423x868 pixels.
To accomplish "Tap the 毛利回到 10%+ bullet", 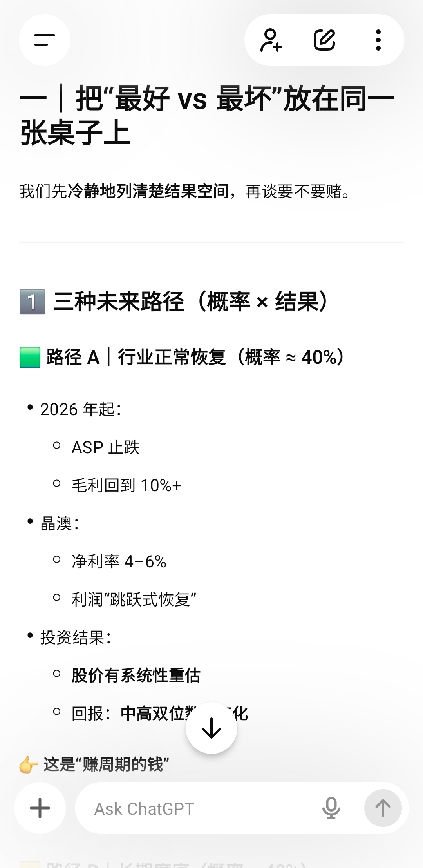I will point(126,485).
